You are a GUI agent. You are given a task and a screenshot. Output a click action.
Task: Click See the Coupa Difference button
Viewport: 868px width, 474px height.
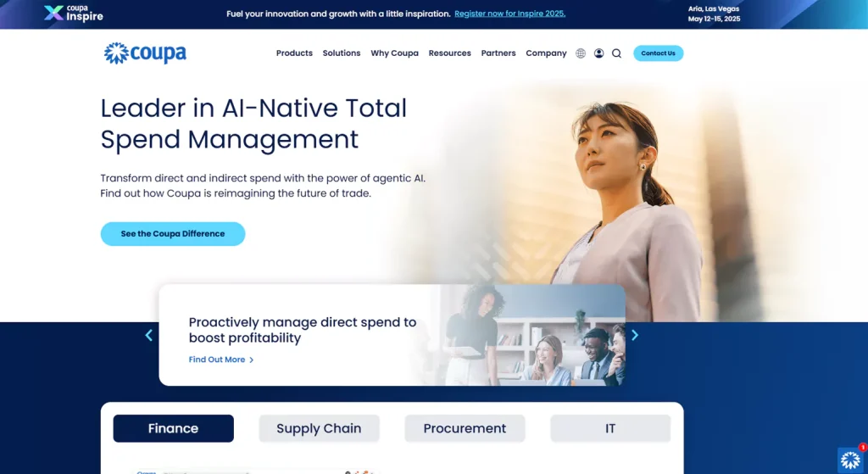pos(173,234)
